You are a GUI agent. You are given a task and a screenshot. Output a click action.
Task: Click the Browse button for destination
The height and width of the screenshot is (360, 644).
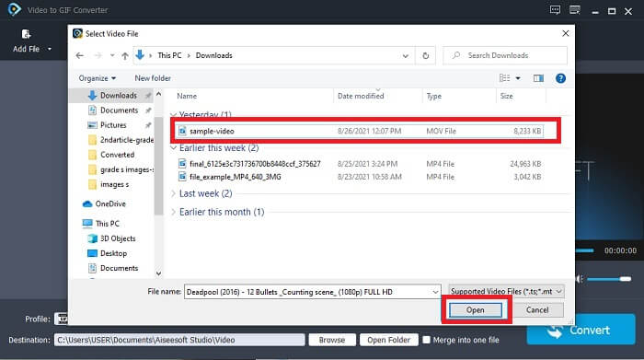pyautogui.click(x=332, y=340)
